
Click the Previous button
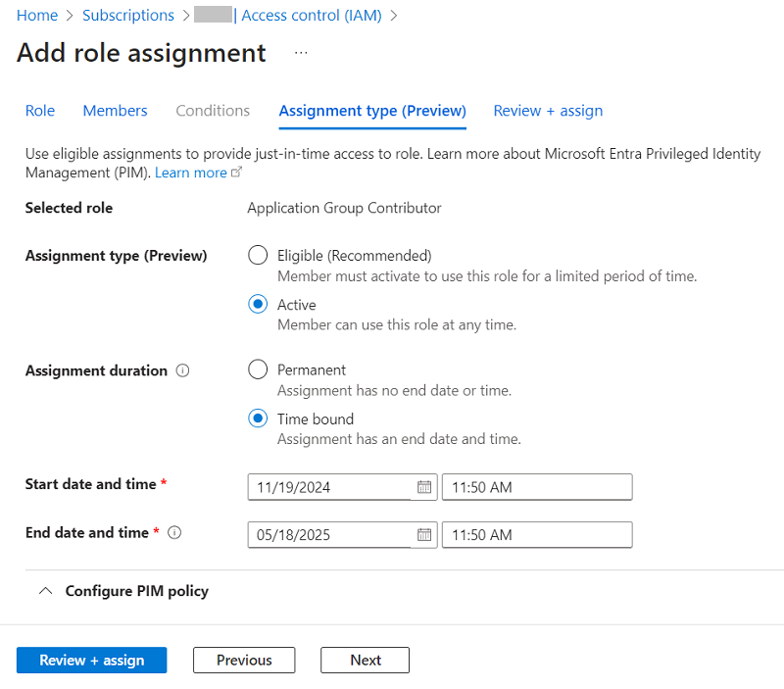[244, 661]
